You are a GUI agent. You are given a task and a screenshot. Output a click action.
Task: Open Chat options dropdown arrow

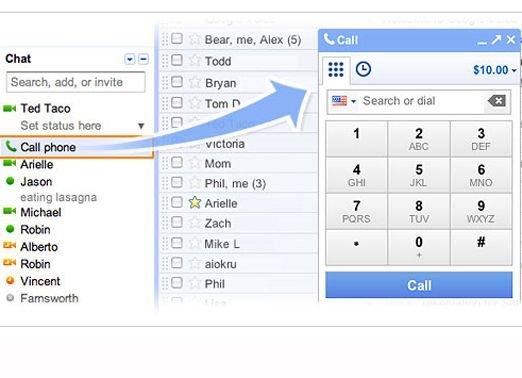129,59
